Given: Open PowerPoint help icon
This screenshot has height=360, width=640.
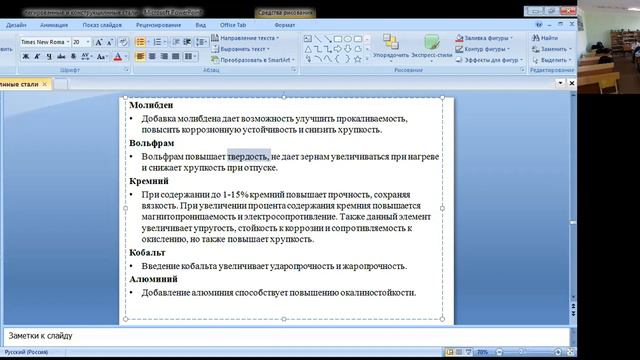Looking at the screenshot, I should (539, 25).
